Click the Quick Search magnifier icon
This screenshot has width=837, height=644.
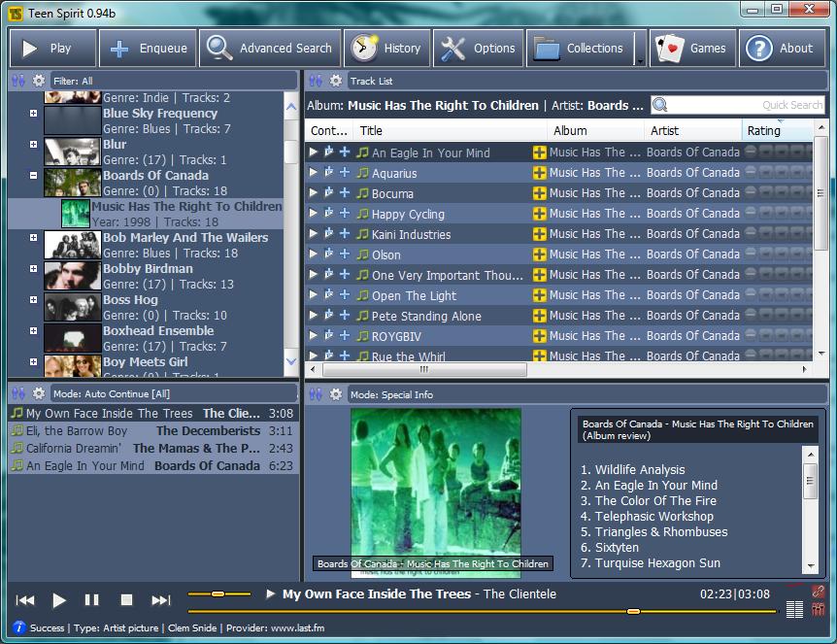(x=660, y=105)
